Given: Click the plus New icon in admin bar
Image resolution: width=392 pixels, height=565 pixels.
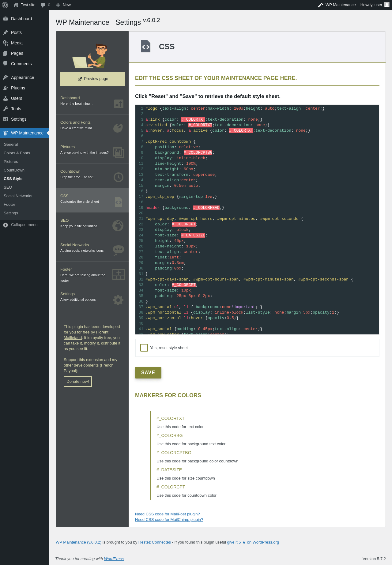Looking at the screenshot, I should point(58,5).
